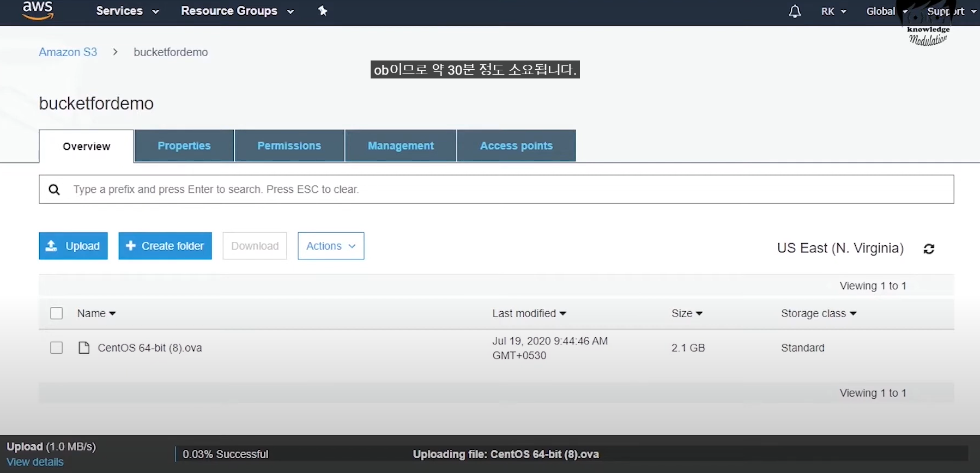The height and width of the screenshot is (473, 980).
Task: Focus the prefix search field
Action: (x=496, y=189)
